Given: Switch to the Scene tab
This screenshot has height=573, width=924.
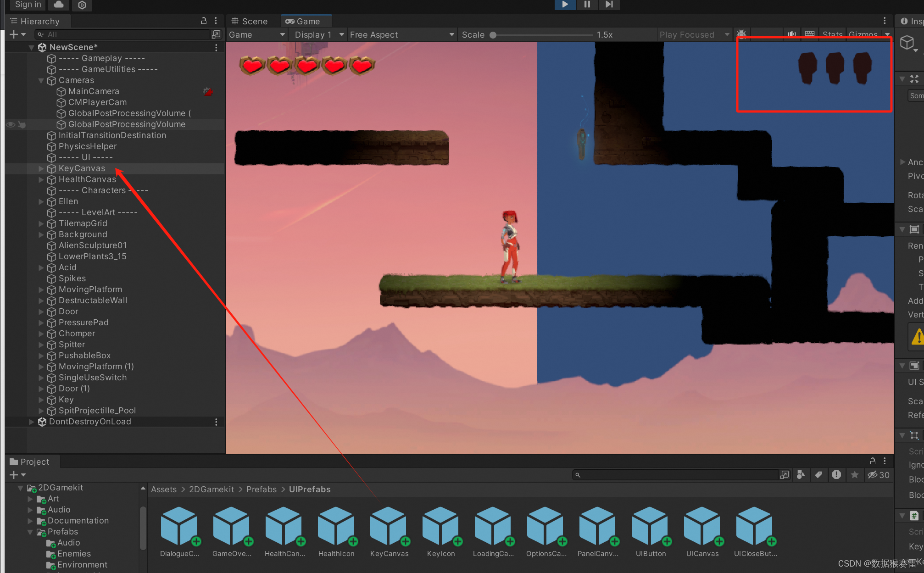Looking at the screenshot, I should click(x=250, y=21).
